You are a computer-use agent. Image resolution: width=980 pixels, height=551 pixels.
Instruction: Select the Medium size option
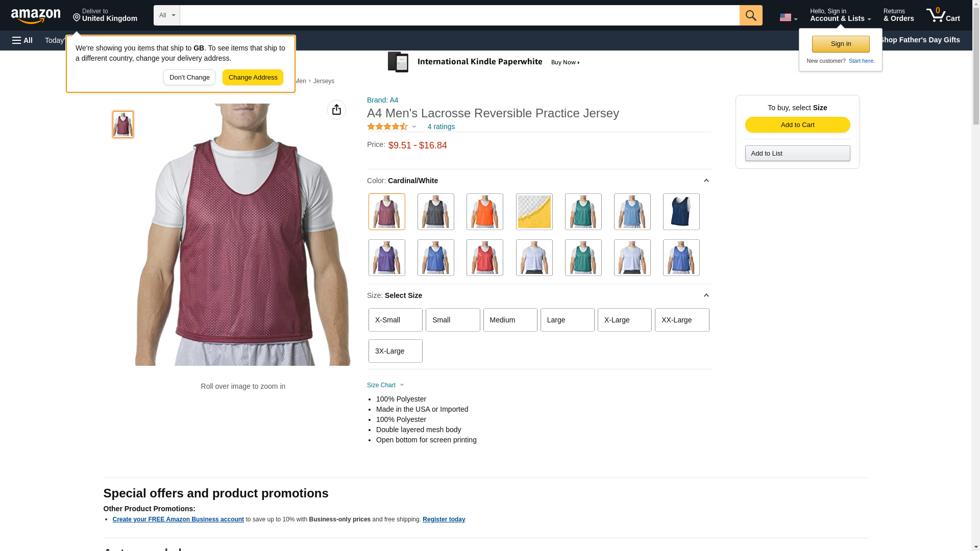click(x=510, y=320)
